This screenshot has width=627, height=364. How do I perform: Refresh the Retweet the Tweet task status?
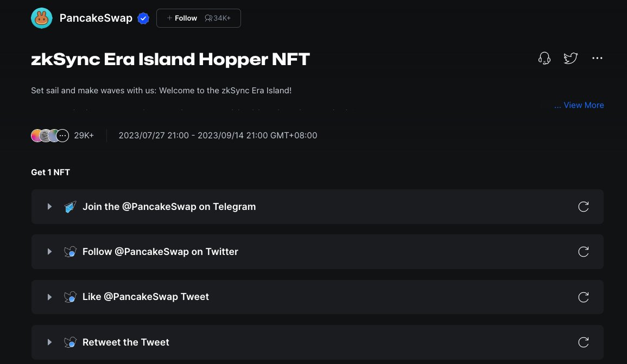click(584, 342)
